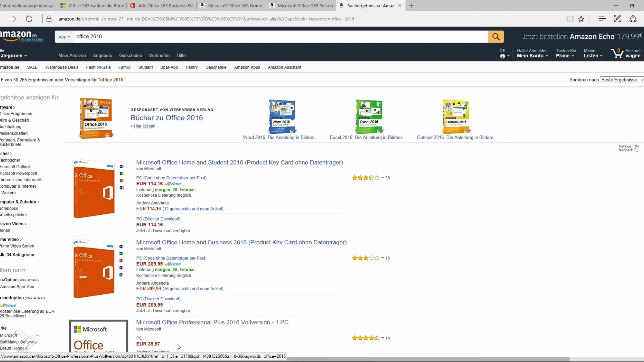Click the globe language icon
This screenshot has height=362, width=644.
(502, 56)
